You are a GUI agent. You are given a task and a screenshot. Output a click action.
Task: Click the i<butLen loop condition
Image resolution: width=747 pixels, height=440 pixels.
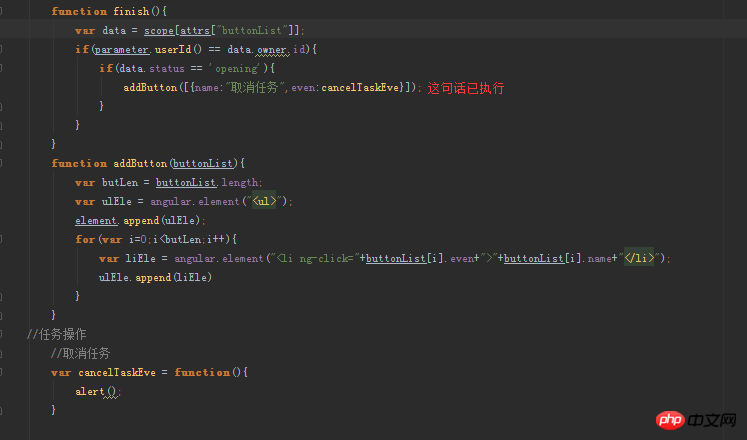tap(179, 240)
